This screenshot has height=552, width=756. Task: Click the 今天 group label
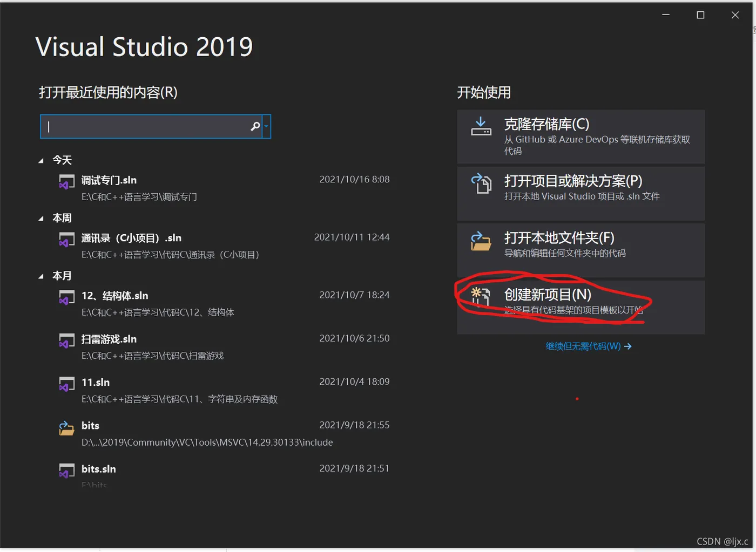62,160
